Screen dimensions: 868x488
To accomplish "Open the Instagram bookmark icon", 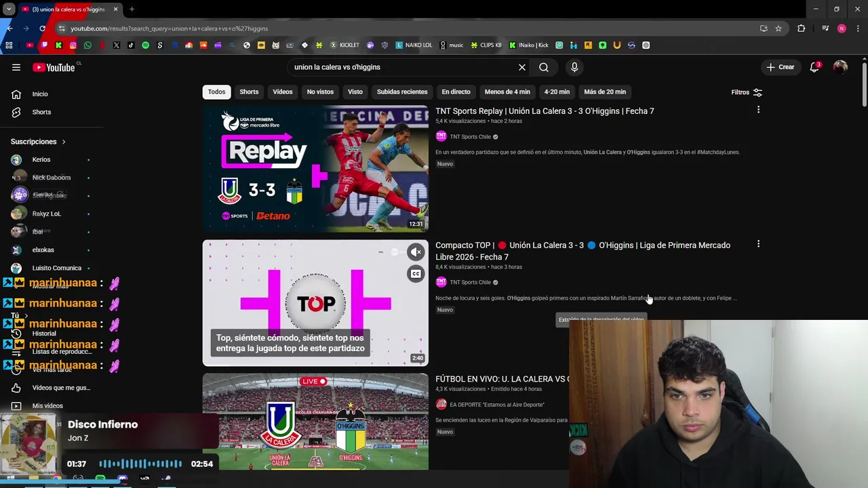I will coord(73,45).
